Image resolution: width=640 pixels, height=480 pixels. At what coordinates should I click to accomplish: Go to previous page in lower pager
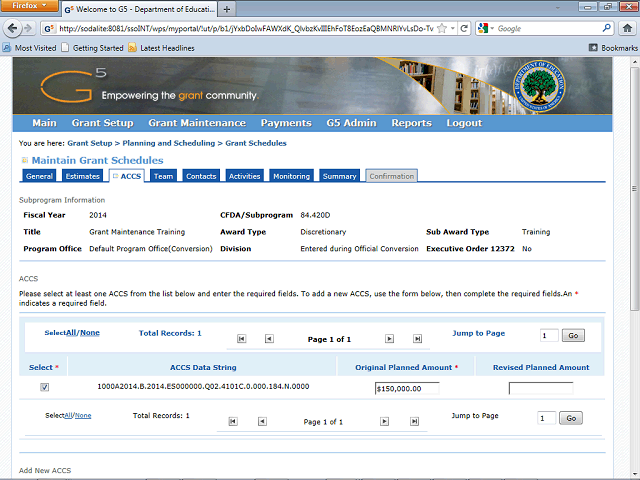262,421
